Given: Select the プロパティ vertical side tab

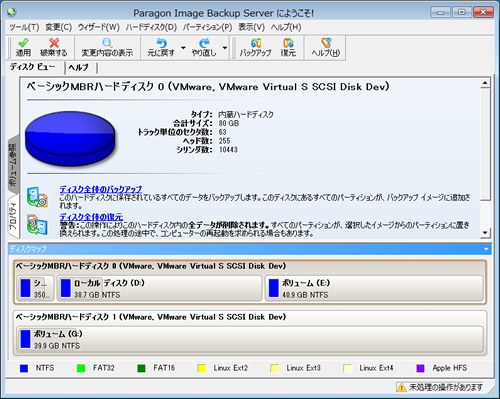Looking at the screenshot, I should click(x=13, y=217).
